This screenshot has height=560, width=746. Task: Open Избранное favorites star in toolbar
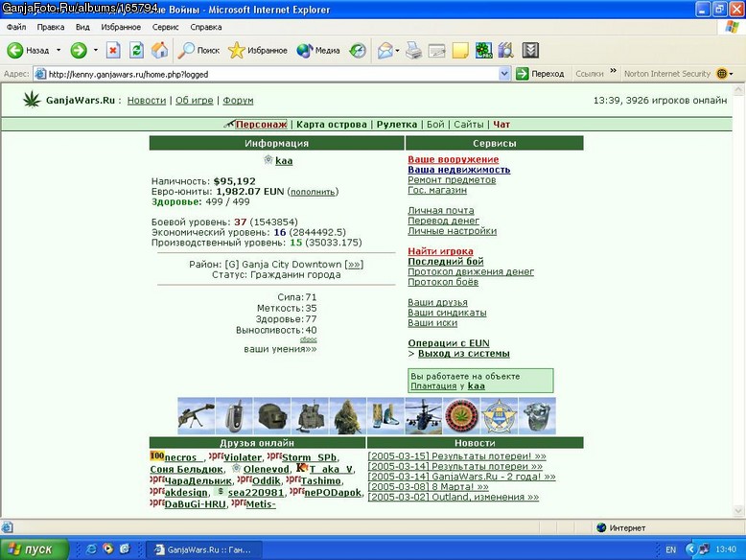[x=257, y=51]
